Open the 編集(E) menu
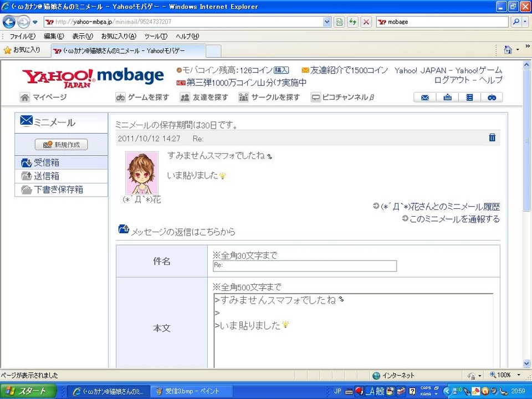Image resolution: width=532 pixels, height=399 pixels. click(x=54, y=36)
